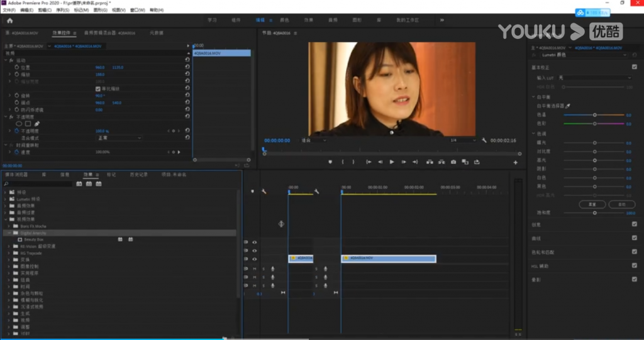Toggle the uniform scale checkbox
Viewport: 644px width, 340px height.
pyautogui.click(x=97, y=89)
